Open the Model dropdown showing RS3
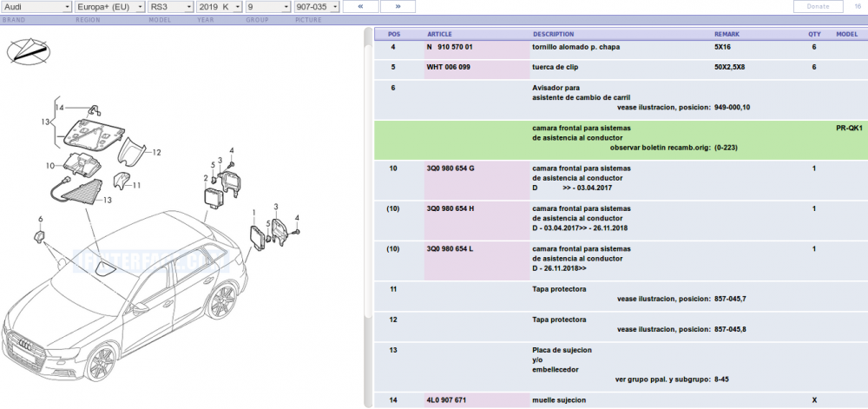 pyautogui.click(x=170, y=7)
